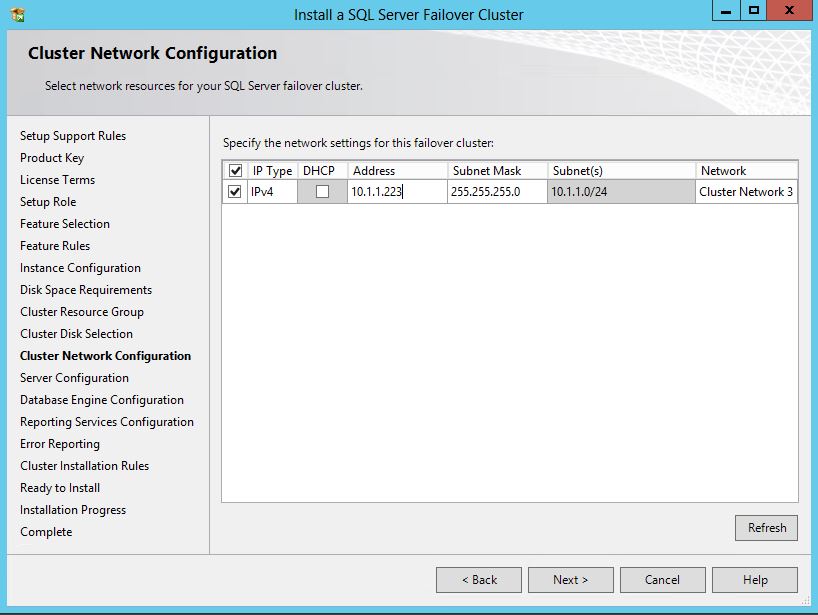818x615 pixels.
Task: Select the Cluster Network 3 cell
Action: tap(746, 191)
